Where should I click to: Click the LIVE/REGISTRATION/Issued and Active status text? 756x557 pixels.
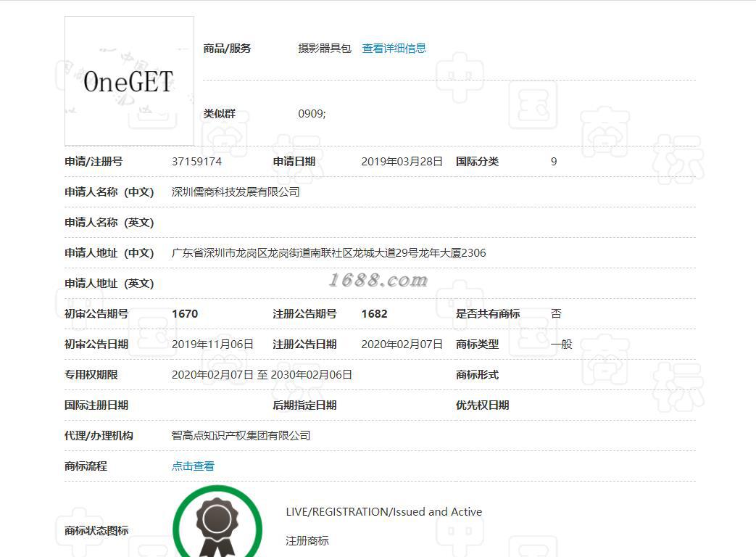pyautogui.click(x=383, y=511)
